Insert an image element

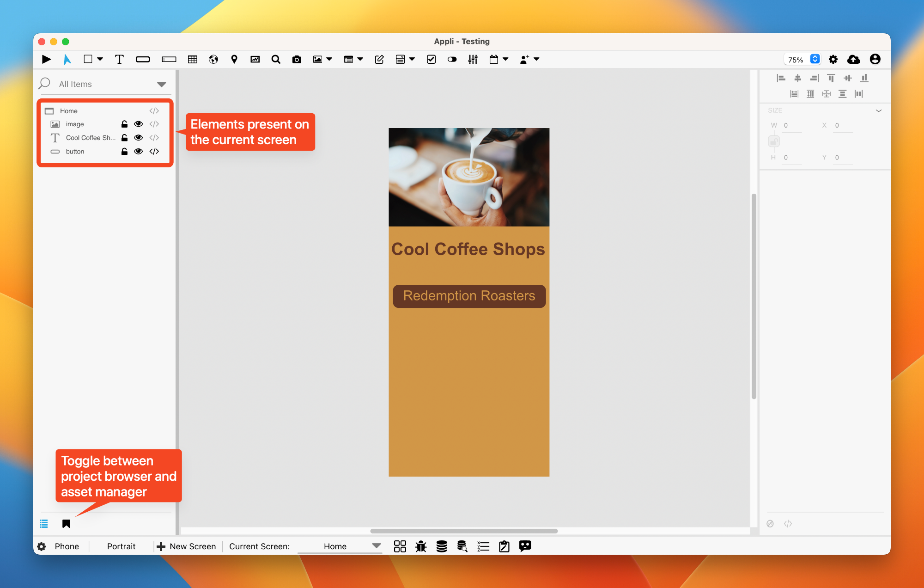[317, 59]
